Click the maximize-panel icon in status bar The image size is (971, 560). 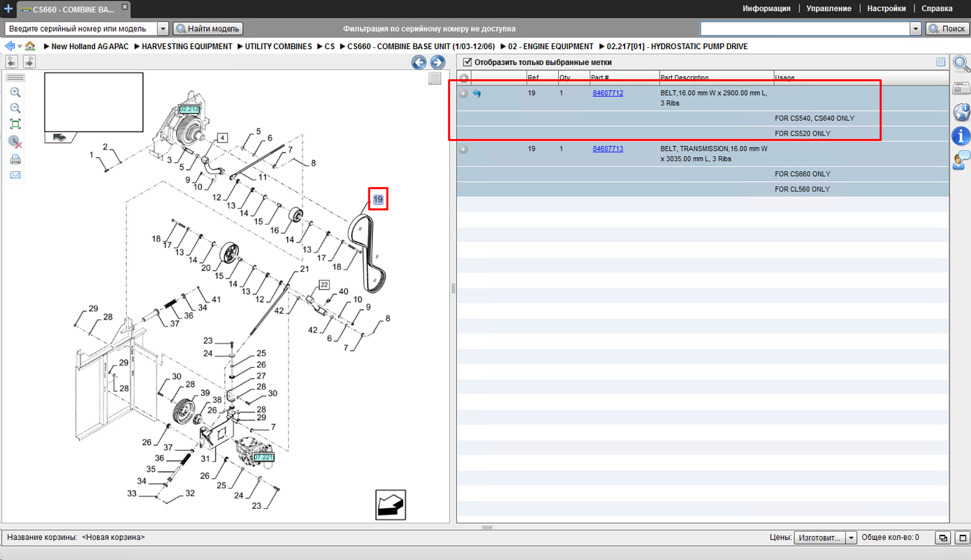pos(963,537)
